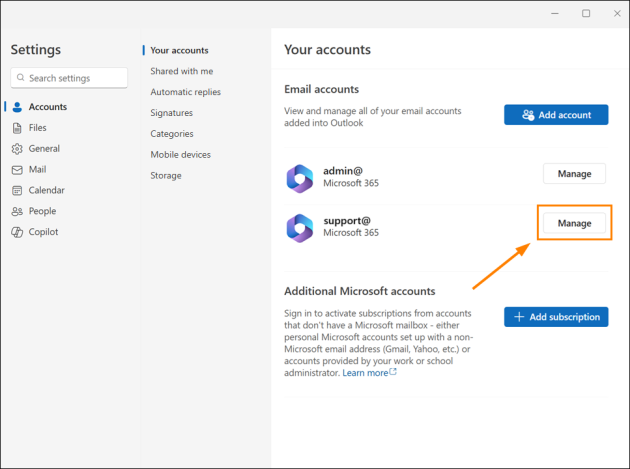Open the Categories page
Viewport: 630px width, 469px height.
pyautogui.click(x=172, y=134)
